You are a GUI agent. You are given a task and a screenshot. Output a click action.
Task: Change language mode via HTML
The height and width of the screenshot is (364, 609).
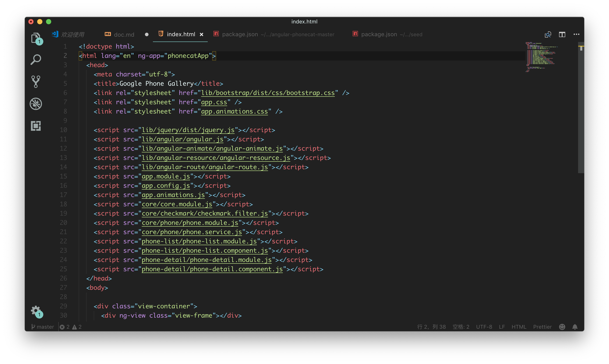[519, 327]
